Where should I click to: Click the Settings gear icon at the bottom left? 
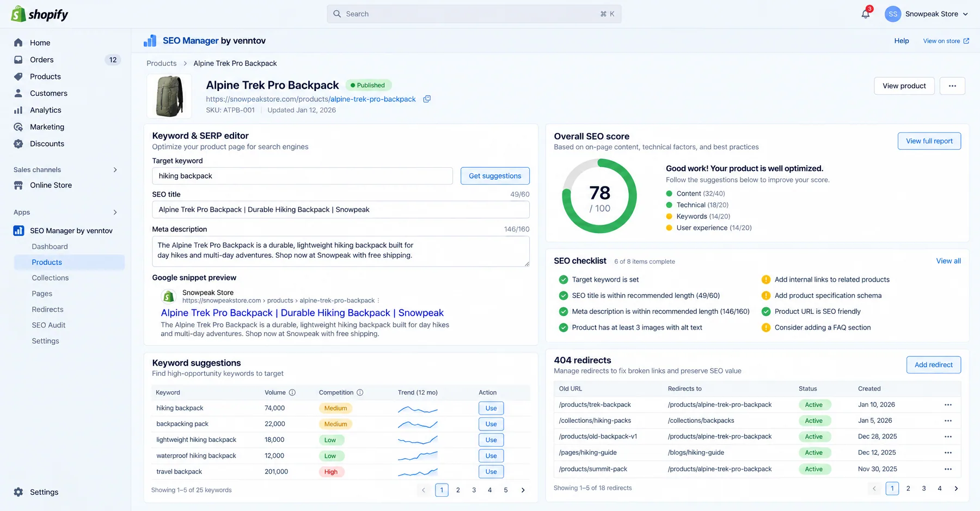19,492
